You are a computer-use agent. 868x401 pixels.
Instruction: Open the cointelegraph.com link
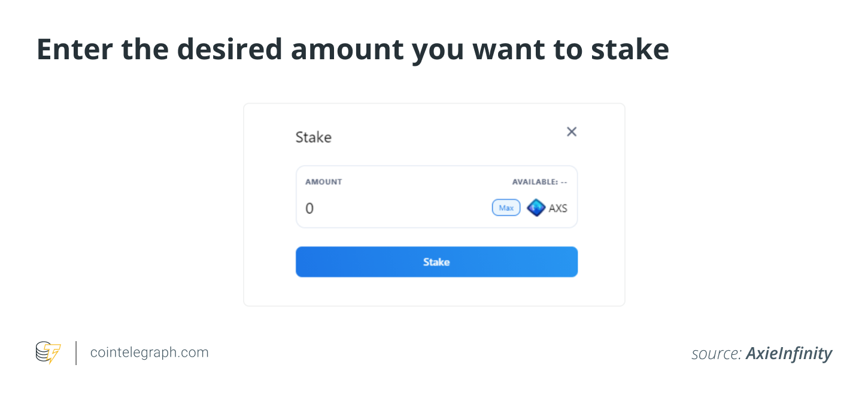(x=149, y=353)
